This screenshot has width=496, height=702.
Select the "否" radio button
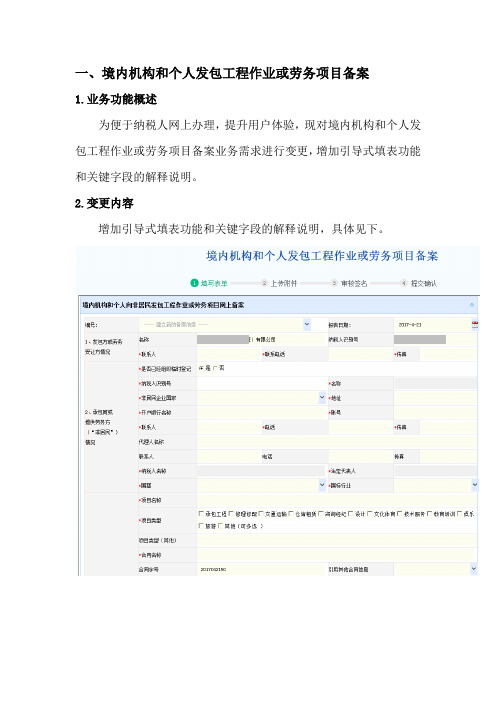[x=215, y=368]
